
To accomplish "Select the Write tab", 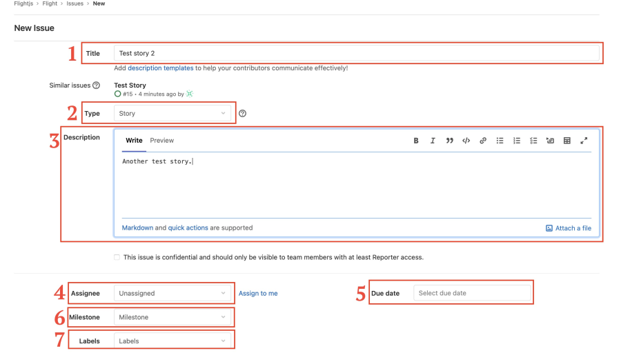I will [134, 141].
